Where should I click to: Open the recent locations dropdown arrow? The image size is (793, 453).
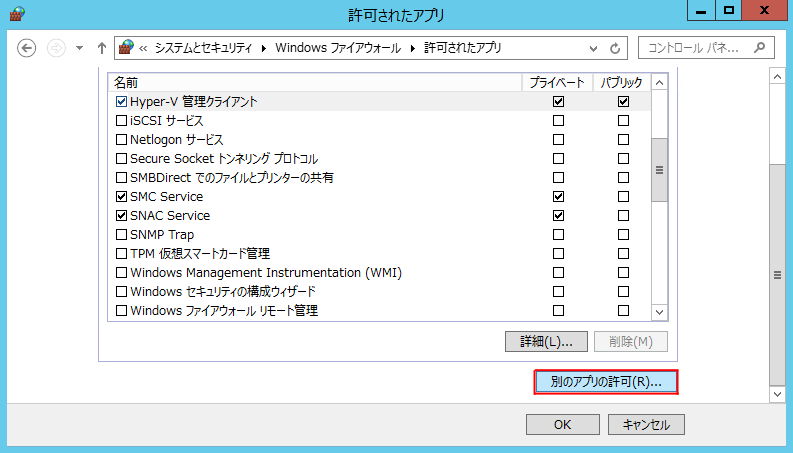(x=79, y=49)
